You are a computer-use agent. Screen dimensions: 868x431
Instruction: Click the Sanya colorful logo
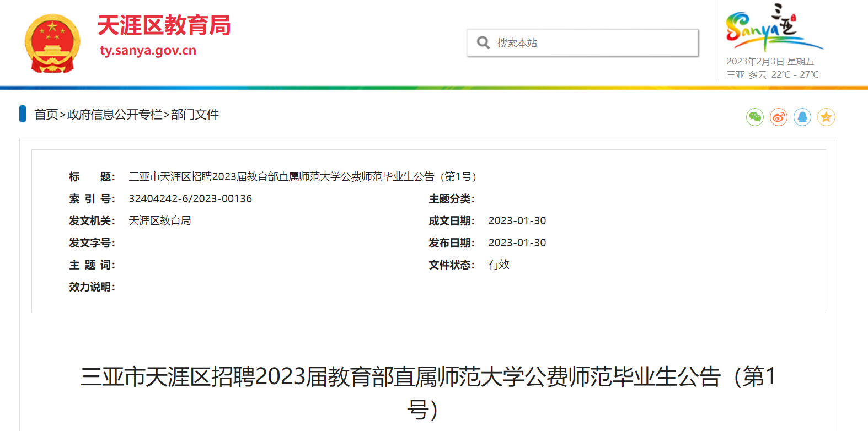[x=774, y=28]
